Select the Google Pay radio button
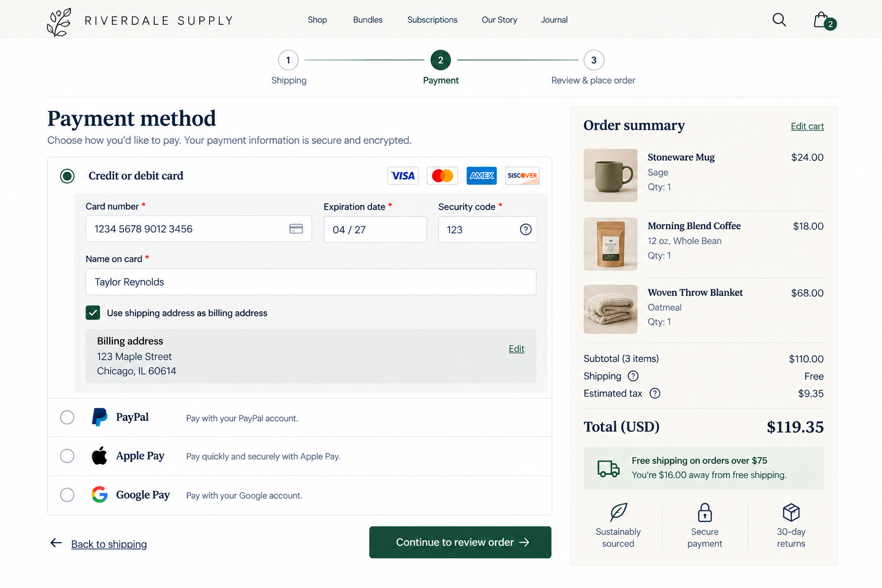Screen dimensions: 882x588 click(x=67, y=495)
